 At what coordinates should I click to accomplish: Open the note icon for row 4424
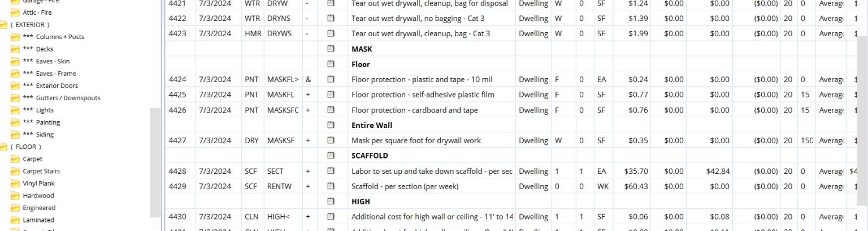[x=331, y=80]
